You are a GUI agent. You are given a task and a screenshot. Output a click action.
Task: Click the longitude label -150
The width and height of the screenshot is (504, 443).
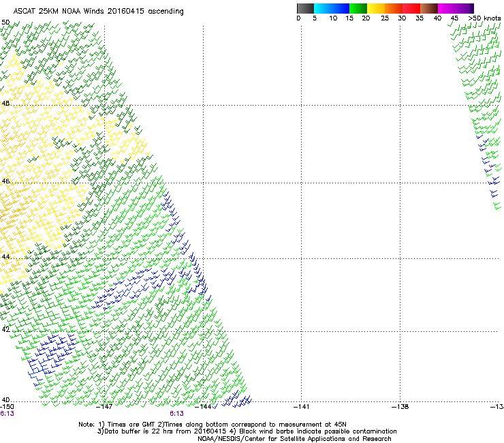(x=7, y=407)
